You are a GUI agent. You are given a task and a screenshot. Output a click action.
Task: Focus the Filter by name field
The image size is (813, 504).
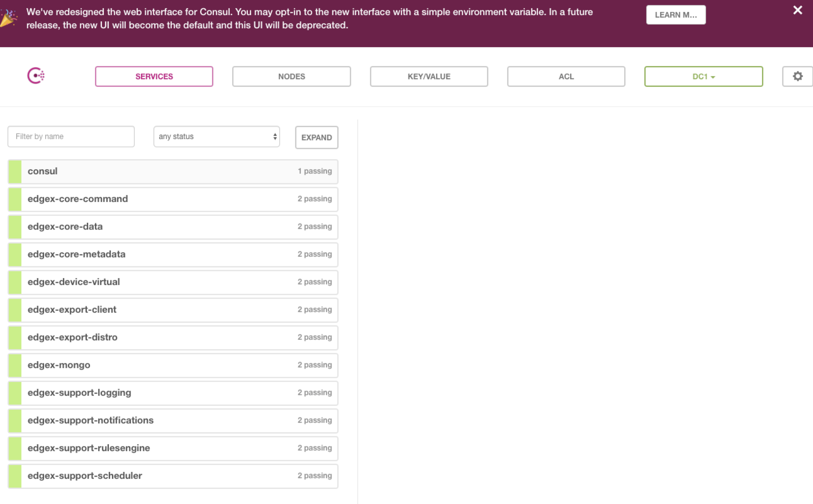[71, 137]
